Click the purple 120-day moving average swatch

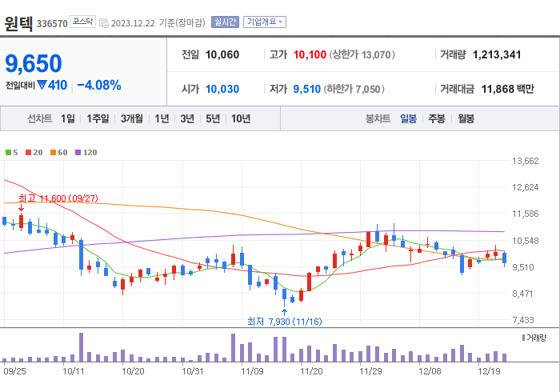tap(78, 153)
